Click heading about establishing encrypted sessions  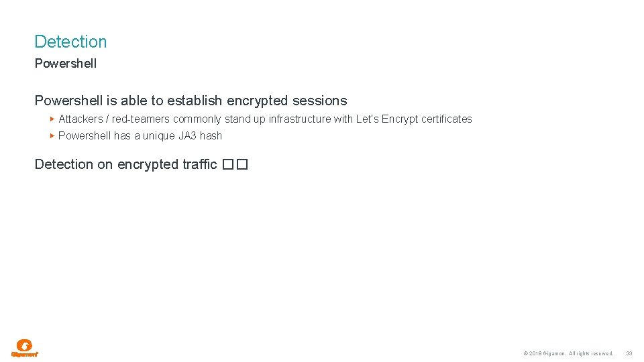191,101
